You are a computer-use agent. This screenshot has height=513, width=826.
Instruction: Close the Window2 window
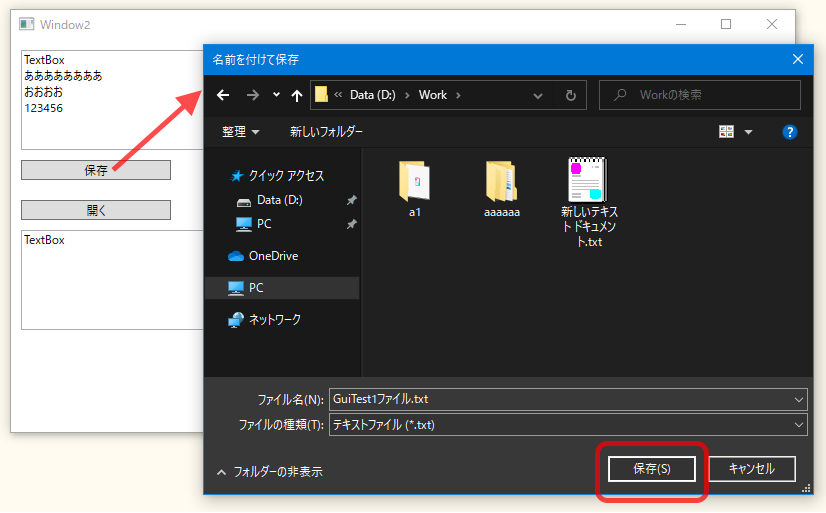coord(772,24)
